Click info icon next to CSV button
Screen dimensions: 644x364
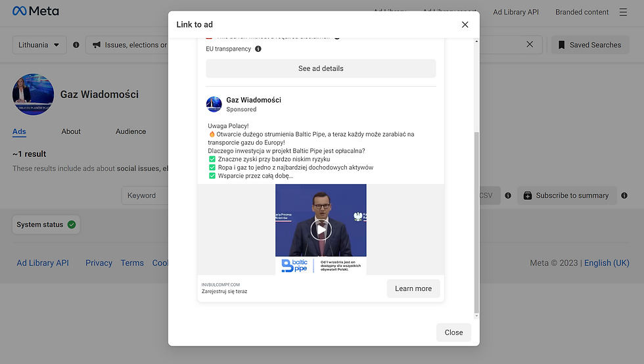point(508,196)
